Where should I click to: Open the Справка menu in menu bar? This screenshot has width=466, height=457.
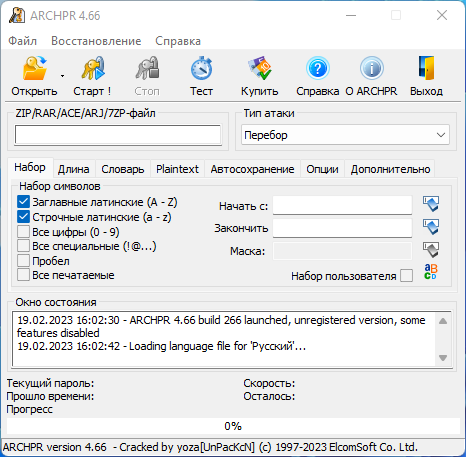tap(178, 41)
